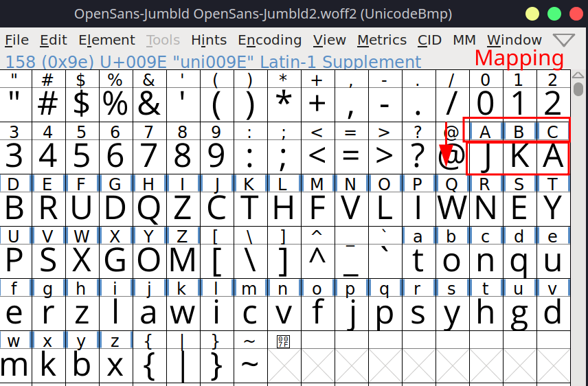Select the glyph cell labeled D

coord(14,201)
